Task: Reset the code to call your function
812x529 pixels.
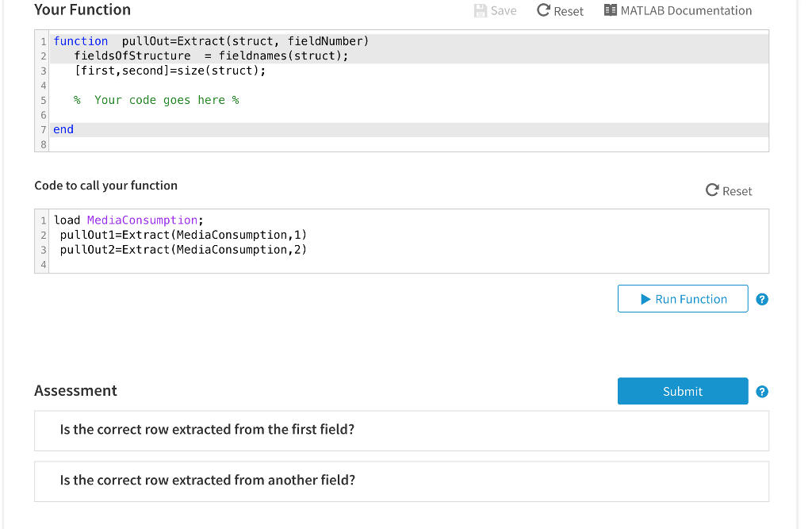Action: point(729,191)
